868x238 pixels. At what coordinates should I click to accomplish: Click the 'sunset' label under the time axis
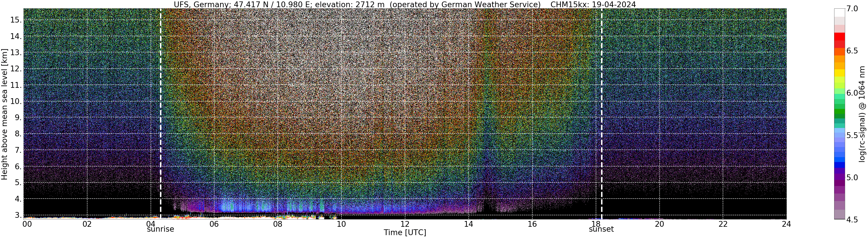coord(601,229)
